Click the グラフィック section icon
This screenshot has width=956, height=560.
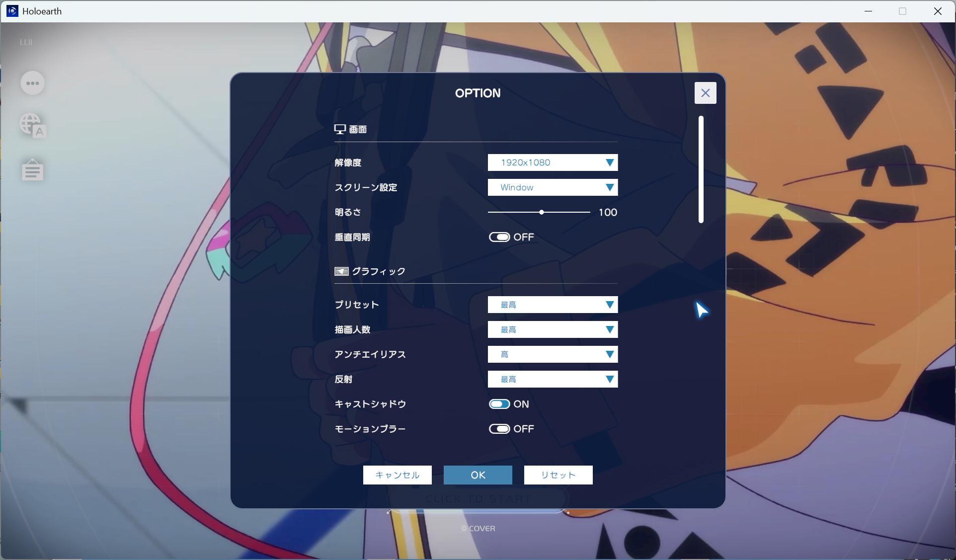click(341, 271)
